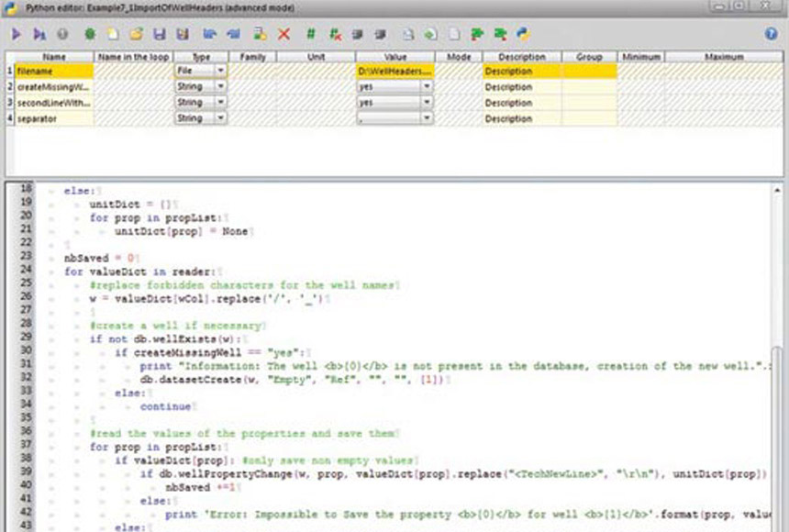Create a new script with the blank page icon

pos(113,34)
